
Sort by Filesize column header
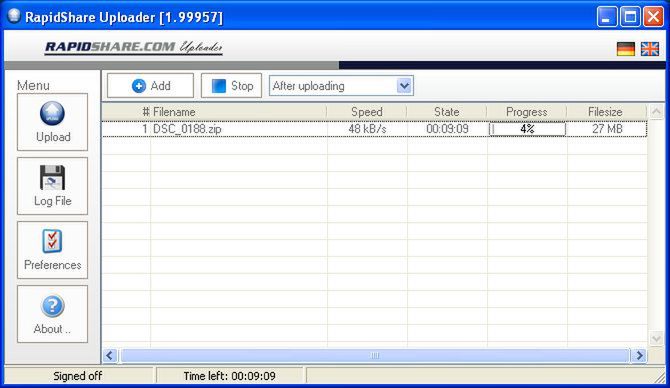click(605, 112)
